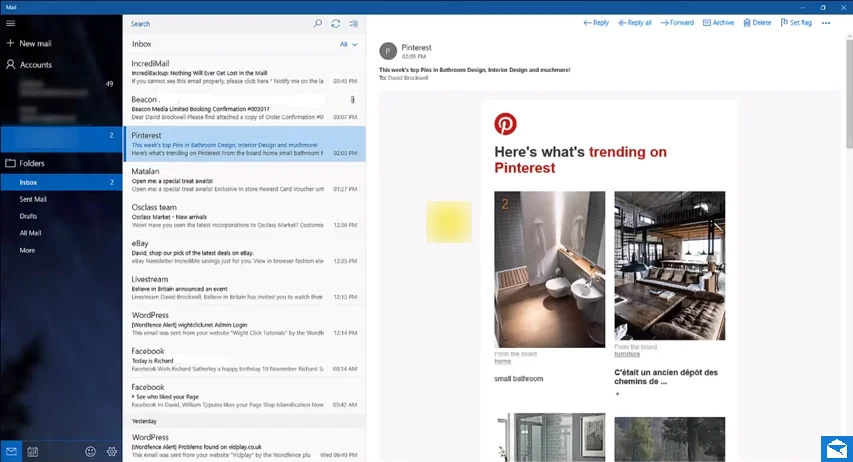Screen dimensions: 853x462
Task: Toggle the hamburger navigation menu
Action: (x=11, y=23)
